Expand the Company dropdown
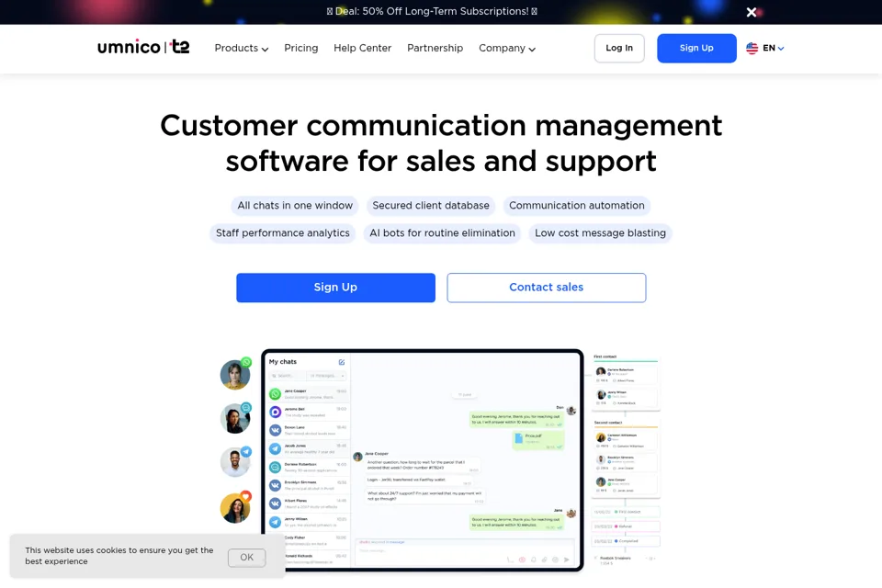 (507, 49)
